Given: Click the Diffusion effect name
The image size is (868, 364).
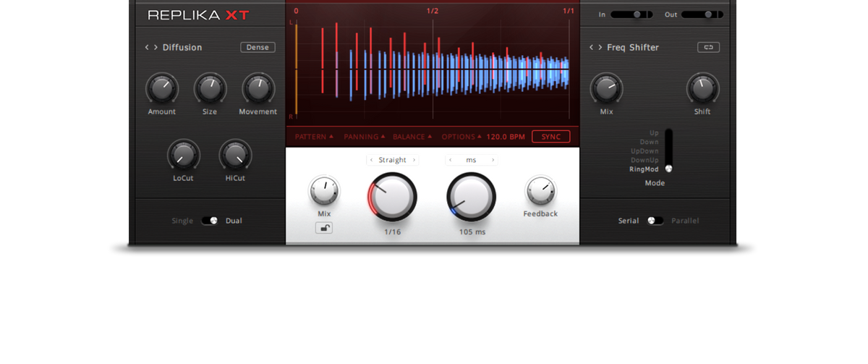Looking at the screenshot, I should (182, 48).
